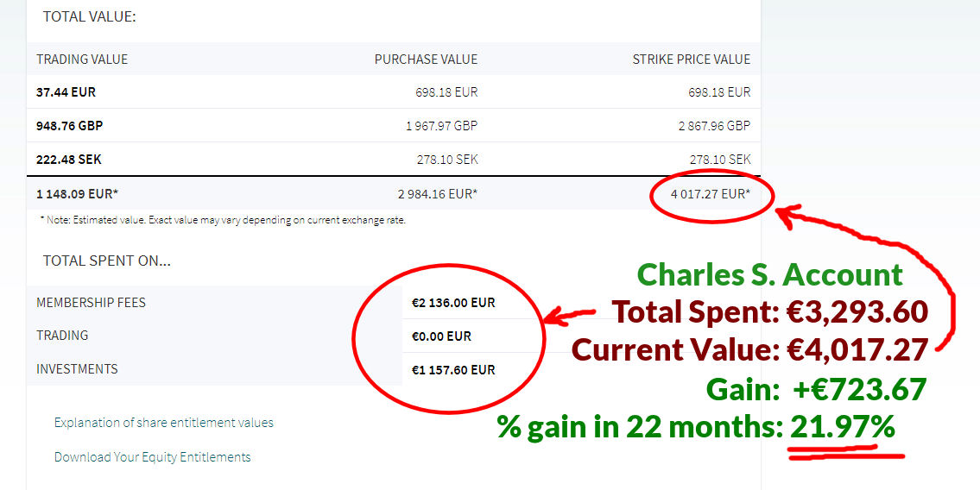Viewport: 980px width, 490px height.
Task: Click the circled 4 017.27 EUR strike total
Action: [711, 193]
